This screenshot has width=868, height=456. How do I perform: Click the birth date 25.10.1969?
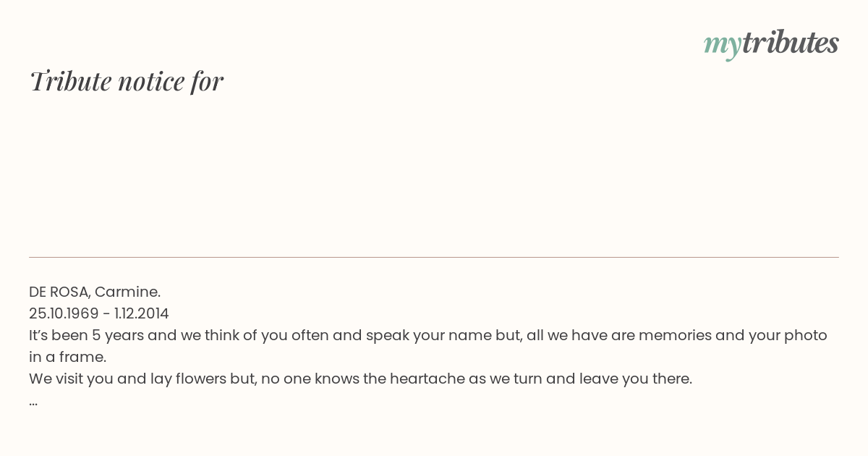coord(64,313)
